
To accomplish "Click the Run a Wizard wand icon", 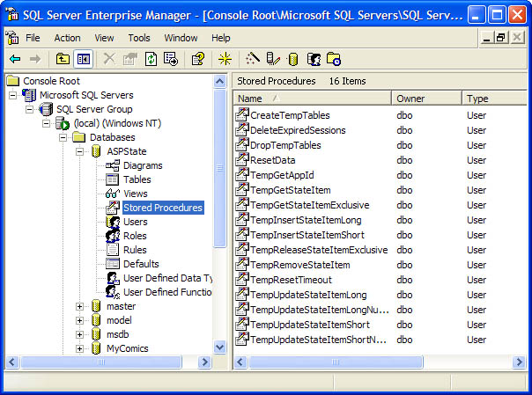I will pyautogui.click(x=253, y=59).
